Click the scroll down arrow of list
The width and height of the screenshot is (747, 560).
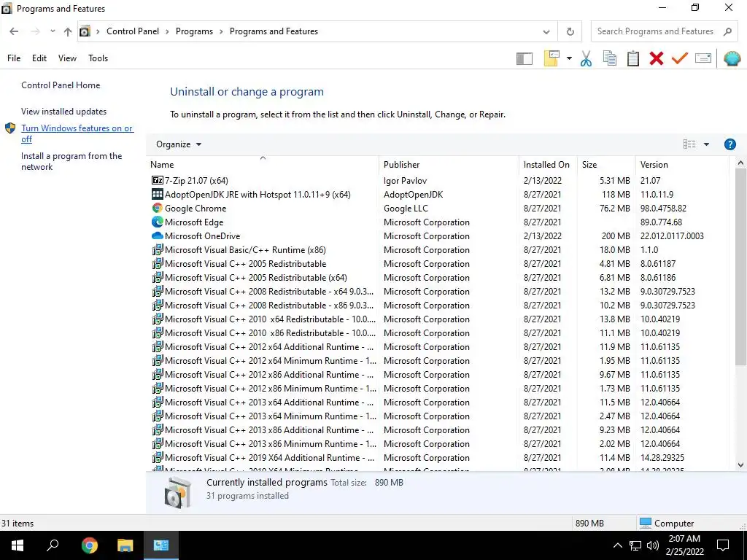[x=740, y=465]
